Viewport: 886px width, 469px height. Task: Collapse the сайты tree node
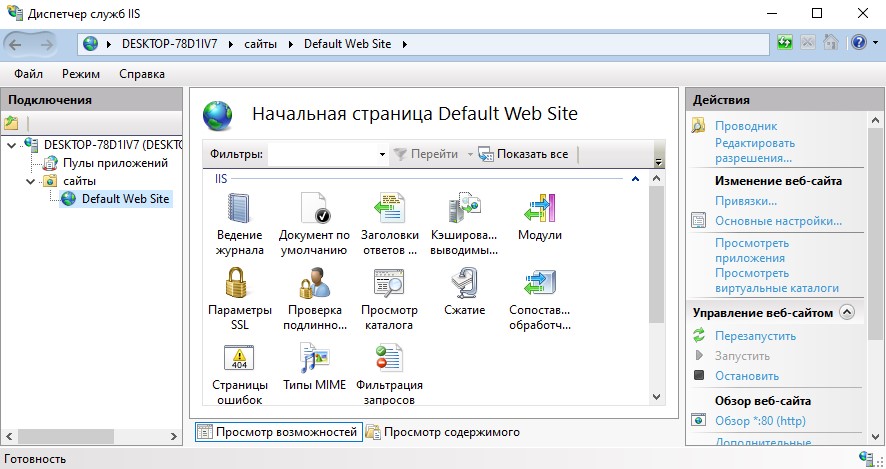click(31, 181)
